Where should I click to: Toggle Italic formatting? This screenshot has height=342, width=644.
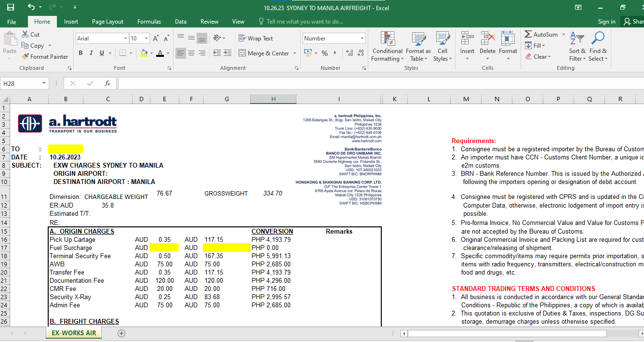point(91,53)
